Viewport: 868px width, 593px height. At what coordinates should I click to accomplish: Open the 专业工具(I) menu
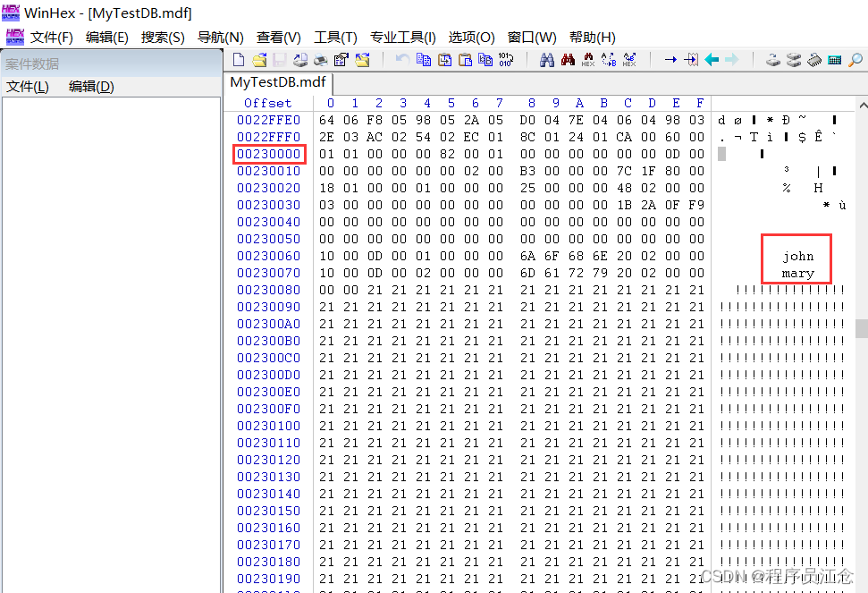(403, 37)
